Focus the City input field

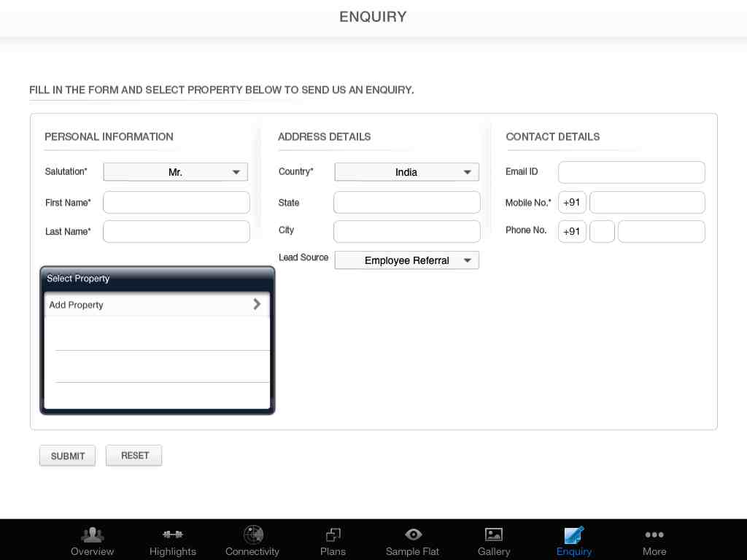click(x=407, y=231)
